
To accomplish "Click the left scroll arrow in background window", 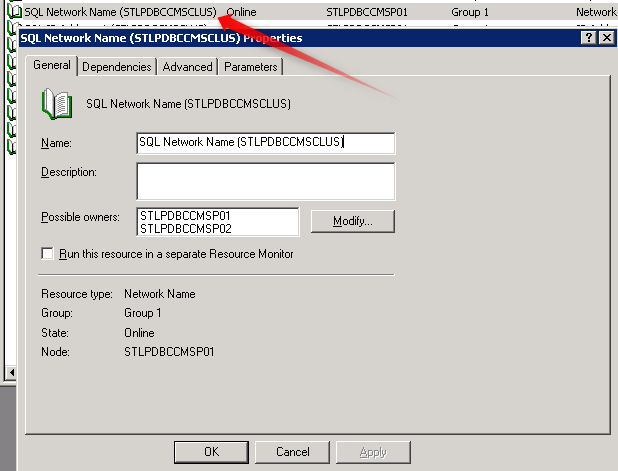I will [x=11, y=372].
